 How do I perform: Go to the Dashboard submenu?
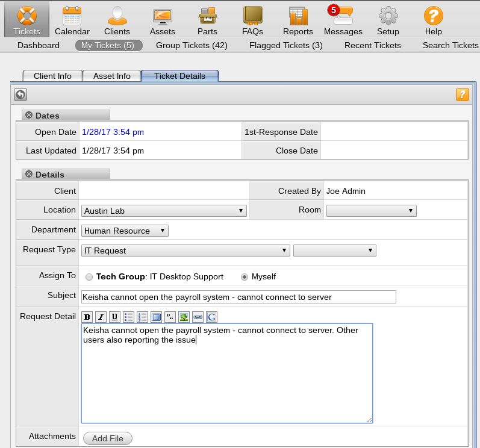tap(39, 45)
